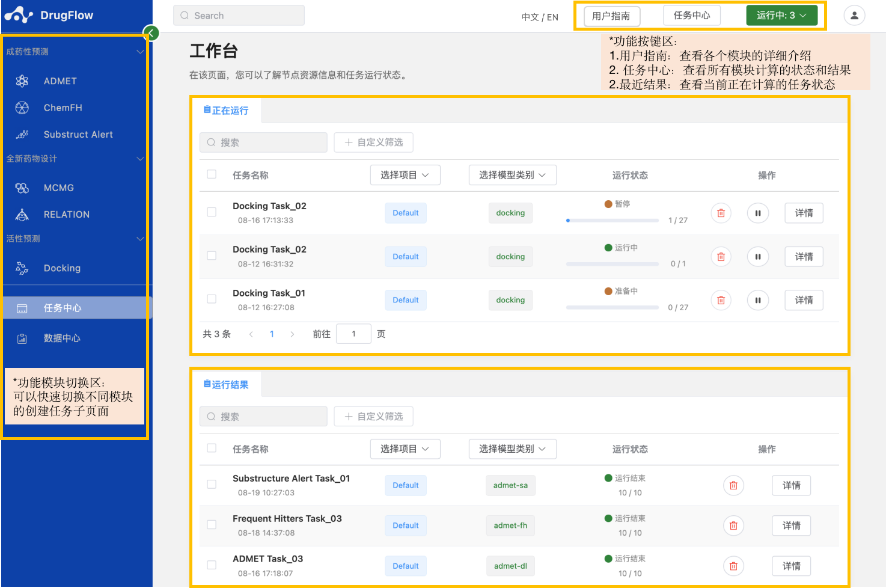This screenshot has width=886, height=588.
Task: Expand the 选择模型类别 filter
Action: point(512,175)
